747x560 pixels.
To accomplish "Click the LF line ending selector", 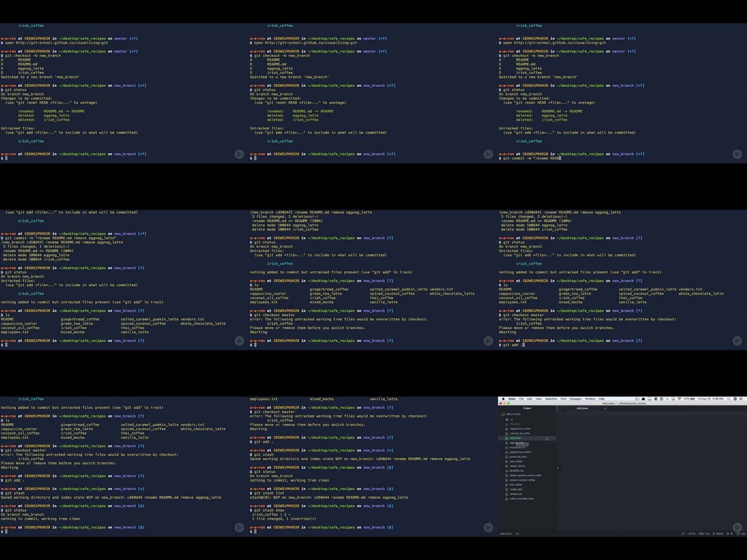I will tap(683, 534).
